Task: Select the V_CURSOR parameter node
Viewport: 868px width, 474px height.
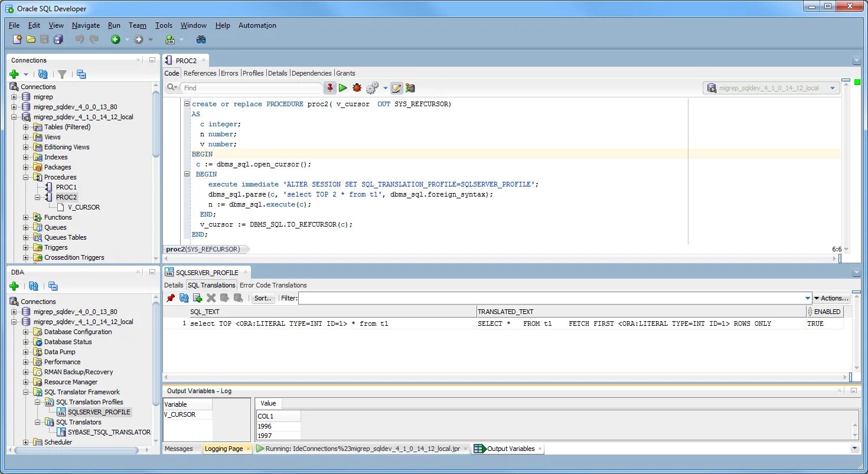Action: click(84, 207)
